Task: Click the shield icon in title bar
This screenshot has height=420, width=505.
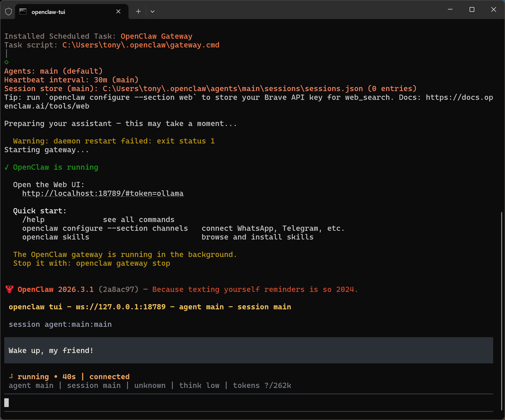Action: [x=8, y=12]
